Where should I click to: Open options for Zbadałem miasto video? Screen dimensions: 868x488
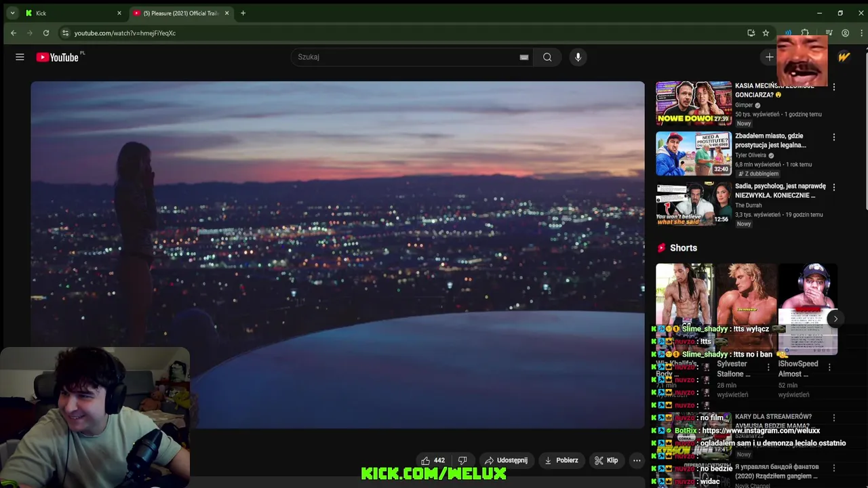pyautogui.click(x=834, y=137)
